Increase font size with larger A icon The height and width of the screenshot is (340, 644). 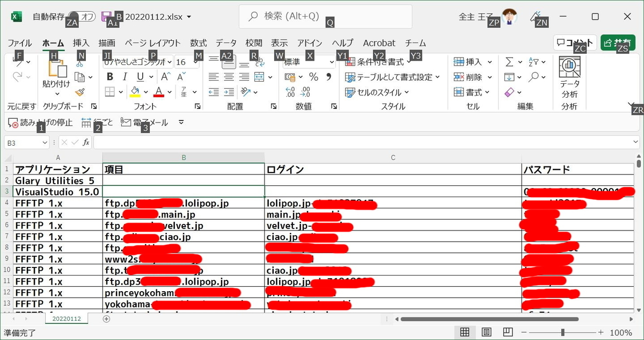[x=165, y=77]
